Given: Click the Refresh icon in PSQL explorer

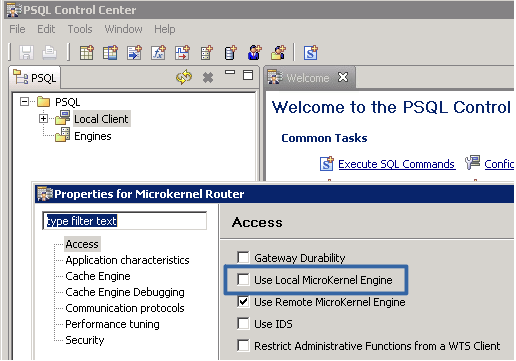Looking at the screenshot, I should point(184,77).
